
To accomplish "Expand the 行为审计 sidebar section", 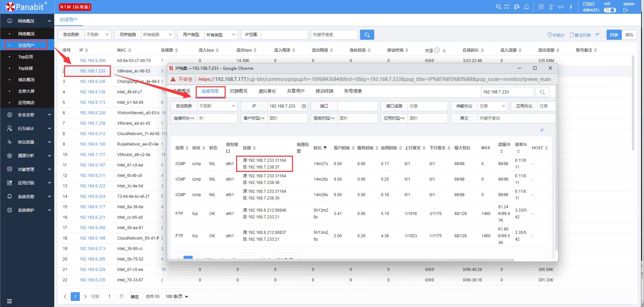I will (x=27, y=128).
